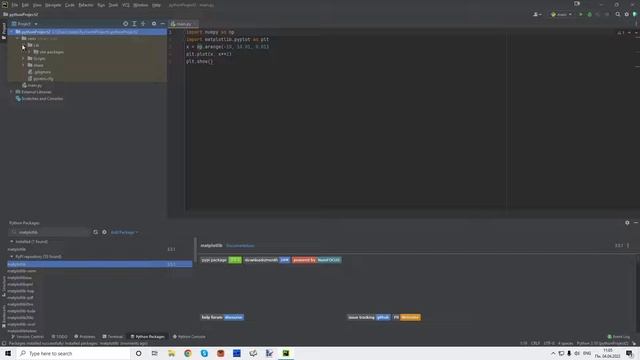Open Skype from the taskbar
The height and width of the screenshot is (360, 640).
204,353
